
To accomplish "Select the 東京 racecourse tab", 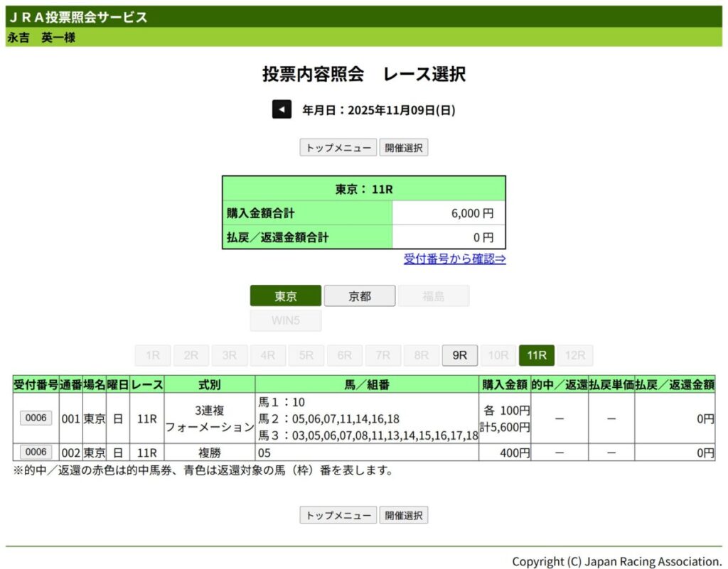I will pos(286,296).
